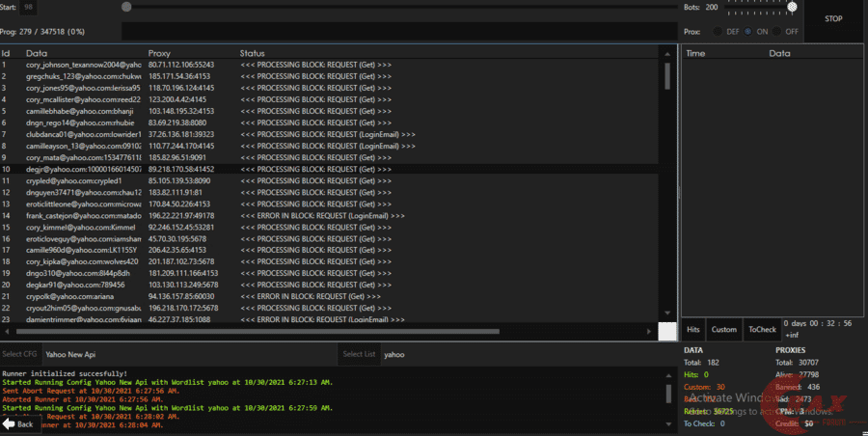Select the OFF proxy radio option

tap(776, 32)
